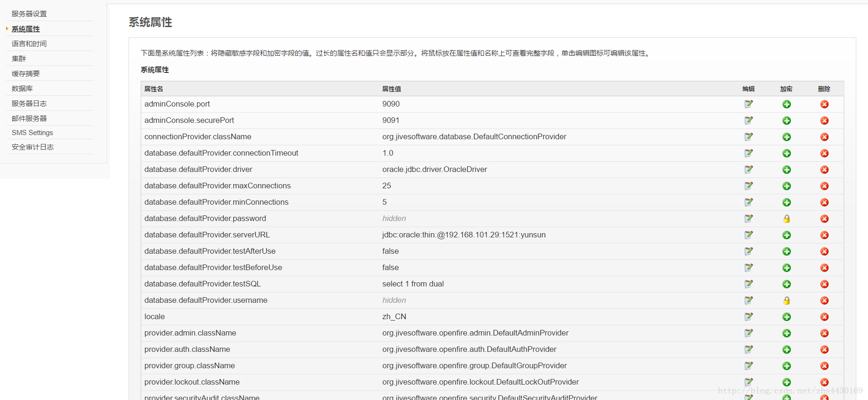Viewport: 868px width, 400px height.
Task: Edit the adminConsole.port property
Action: [x=749, y=104]
